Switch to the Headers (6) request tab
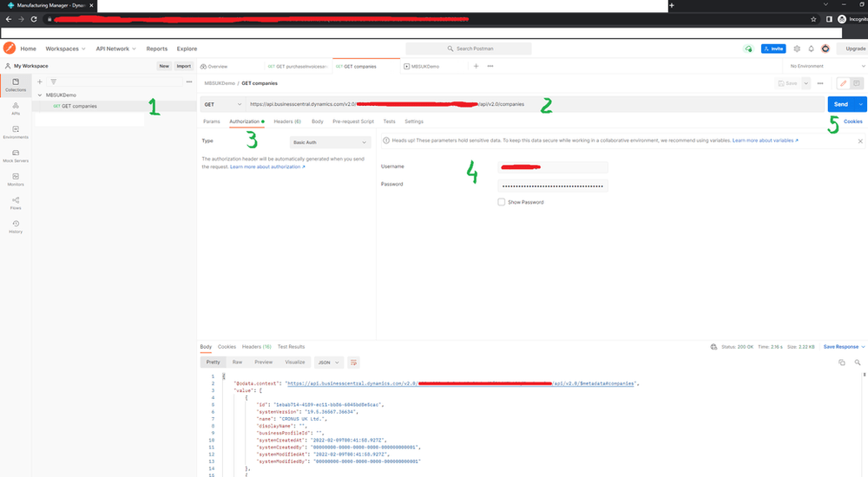The height and width of the screenshot is (477, 868). click(287, 121)
